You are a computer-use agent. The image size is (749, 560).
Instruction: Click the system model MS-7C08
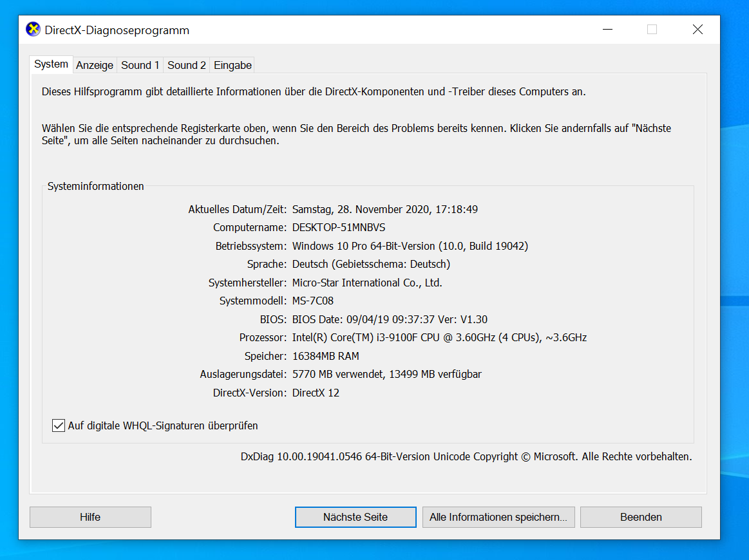coord(313,301)
